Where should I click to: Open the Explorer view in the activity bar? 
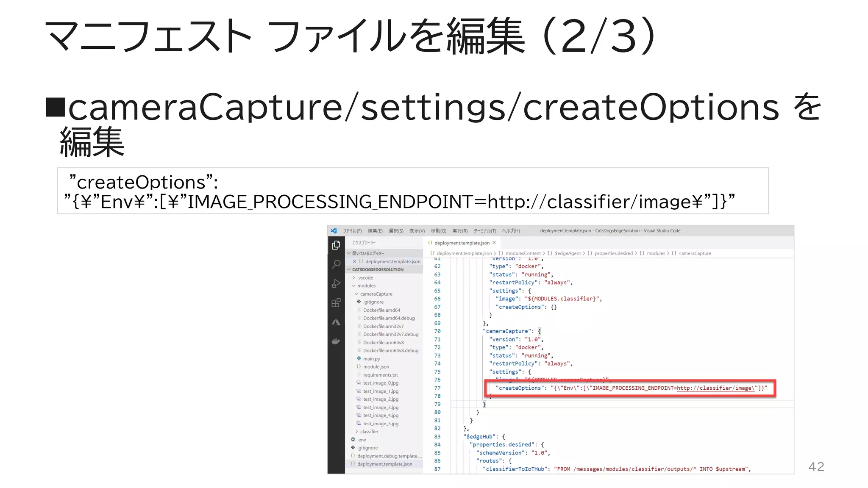point(336,245)
